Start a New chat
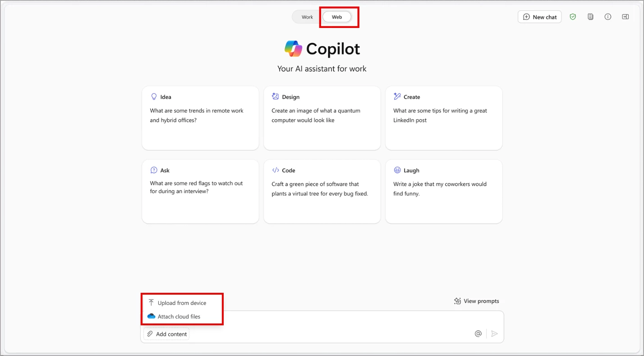Viewport: 644px width, 356px height. coord(540,17)
